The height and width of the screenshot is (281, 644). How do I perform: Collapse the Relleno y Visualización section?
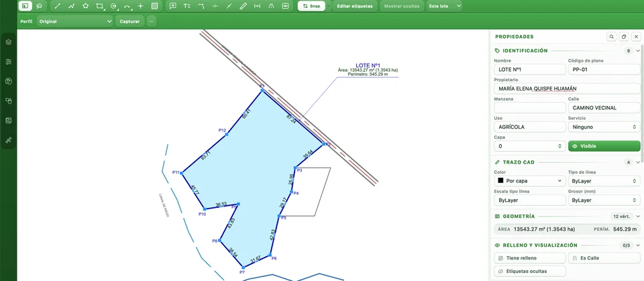637,245
